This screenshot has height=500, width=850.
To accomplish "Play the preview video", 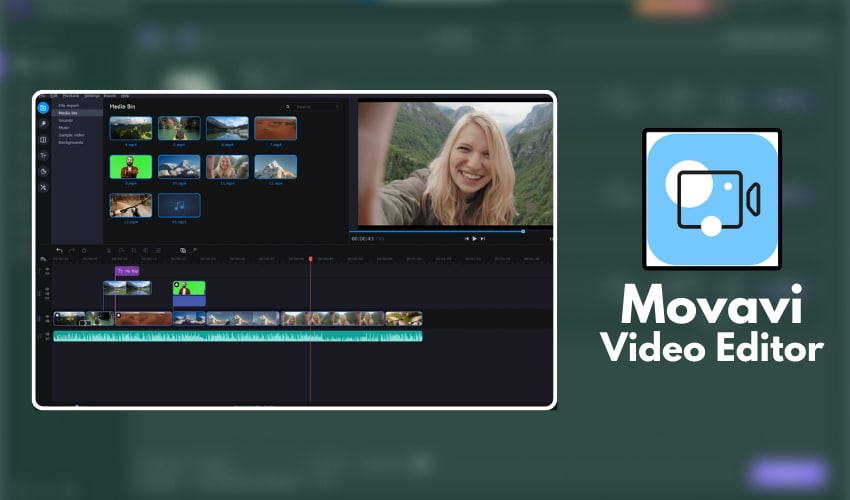I will pyautogui.click(x=474, y=239).
